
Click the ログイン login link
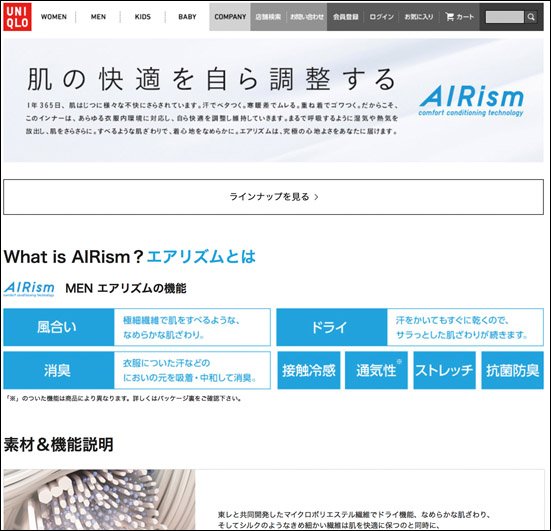click(382, 17)
